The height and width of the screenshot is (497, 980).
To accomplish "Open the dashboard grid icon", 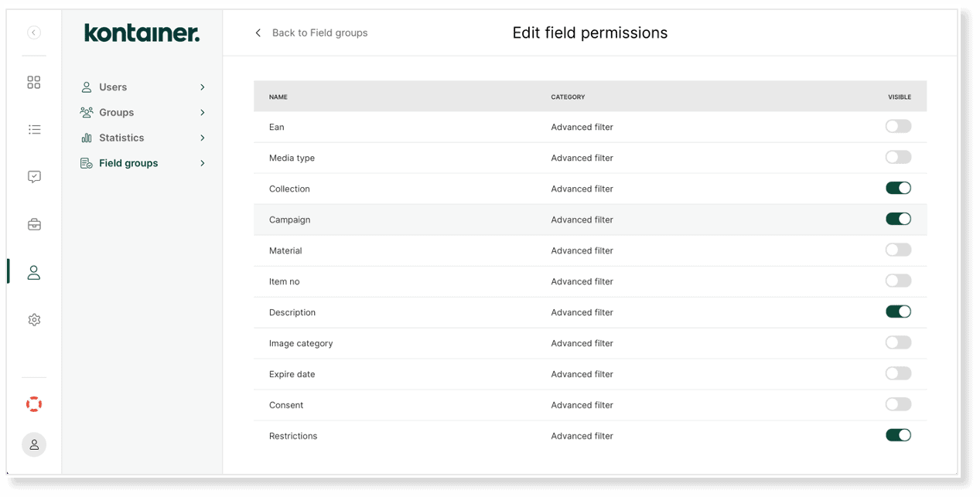I will [34, 83].
